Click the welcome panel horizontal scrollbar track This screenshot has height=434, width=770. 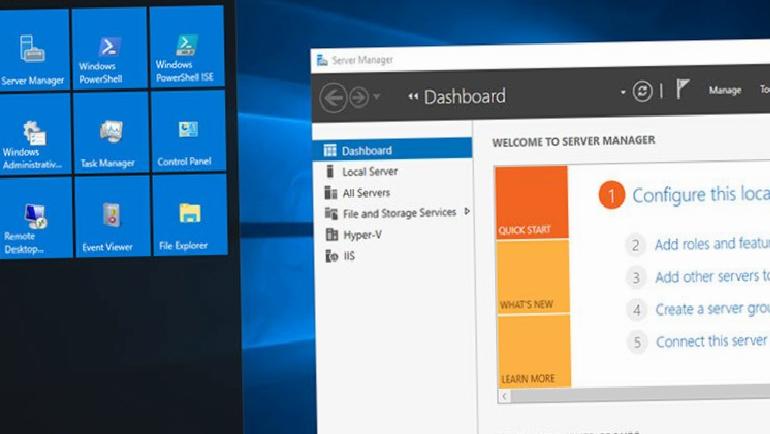pos(640,393)
